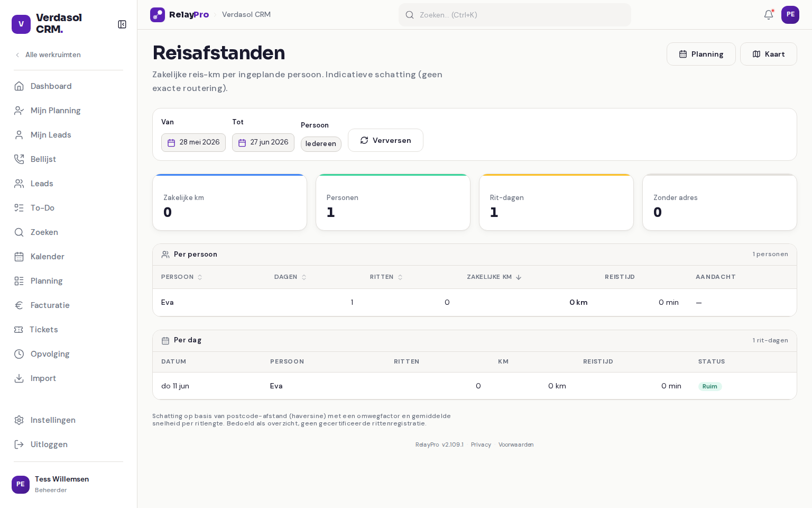Image resolution: width=812 pixels, height=508 pixels.
Task: Click the Personen summary card
Action: click(393, 202)
